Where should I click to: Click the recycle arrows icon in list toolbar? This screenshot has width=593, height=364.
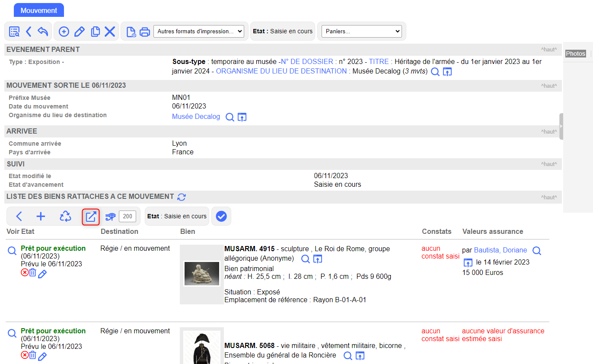tap(65, 217)
